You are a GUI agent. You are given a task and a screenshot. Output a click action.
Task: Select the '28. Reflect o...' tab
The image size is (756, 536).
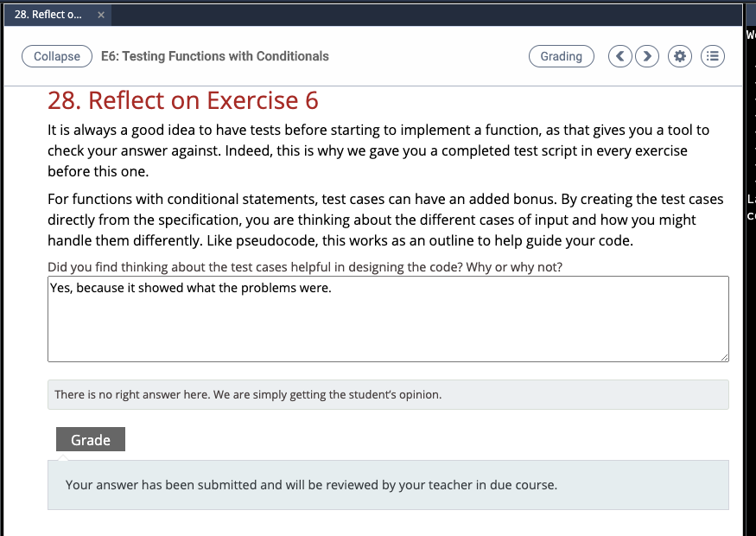coord(48,15)
